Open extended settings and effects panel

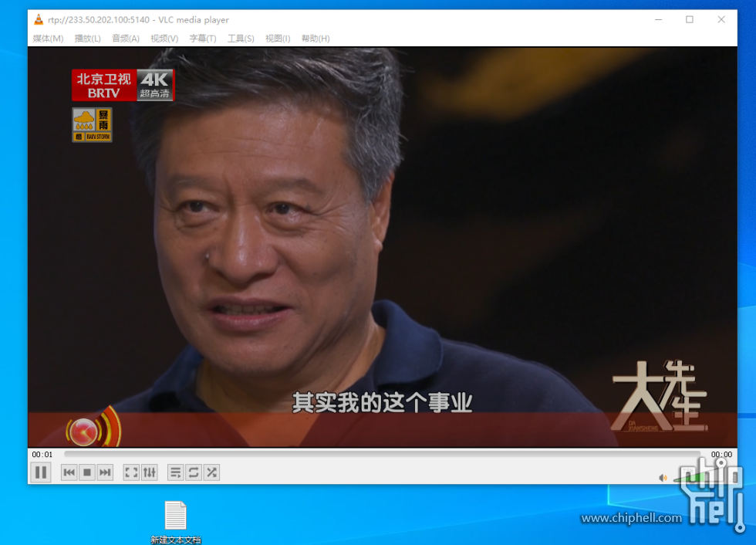pyautogui.click(x=150, y=472)
